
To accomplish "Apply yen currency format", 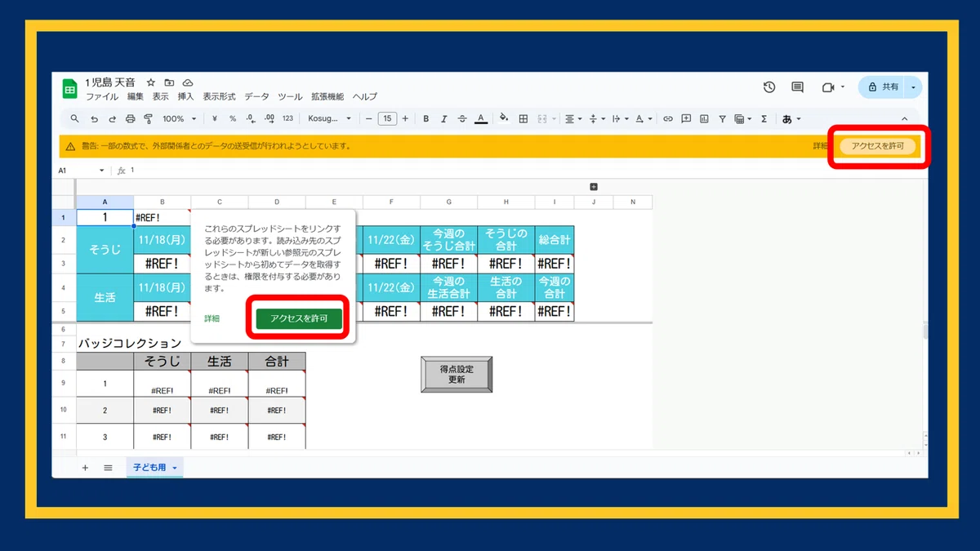I will (x=214, y=119).
